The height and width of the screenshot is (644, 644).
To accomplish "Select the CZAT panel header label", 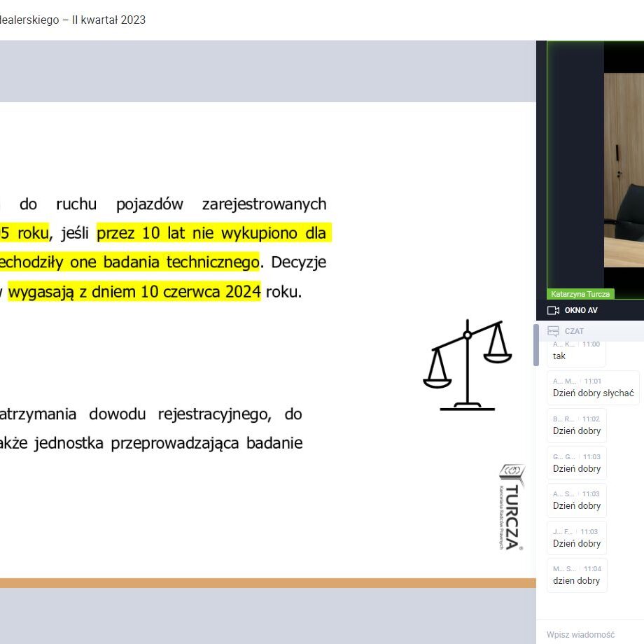I will tap(574, 331).
